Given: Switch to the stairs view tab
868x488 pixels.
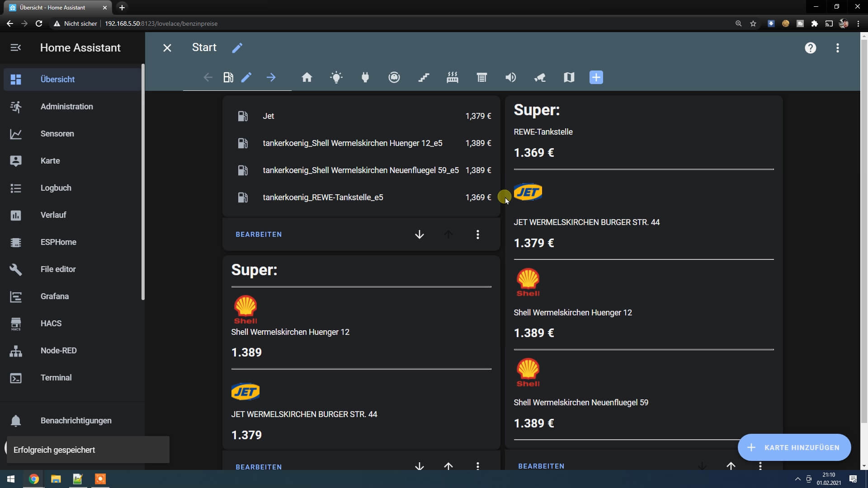Looking at the screenshot, I should tap(424, 77).
